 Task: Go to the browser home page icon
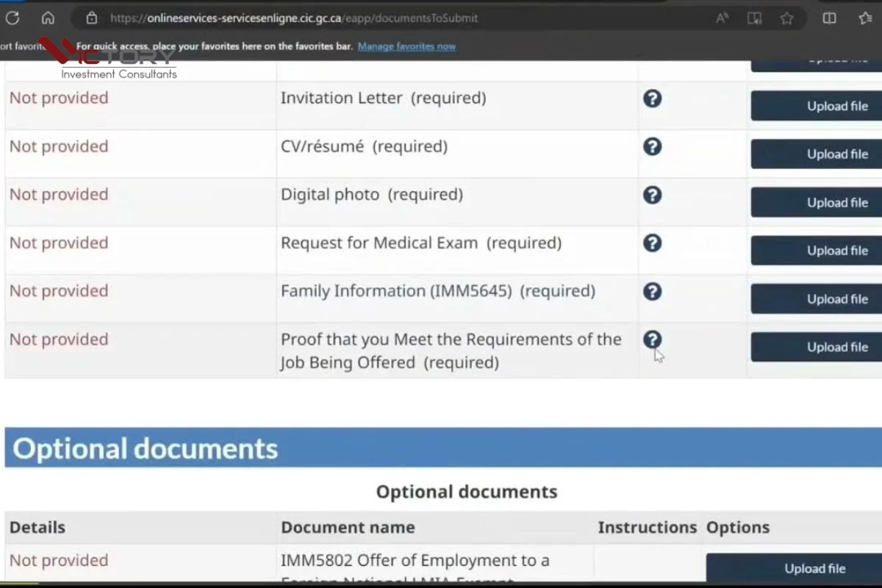[48, 18]
